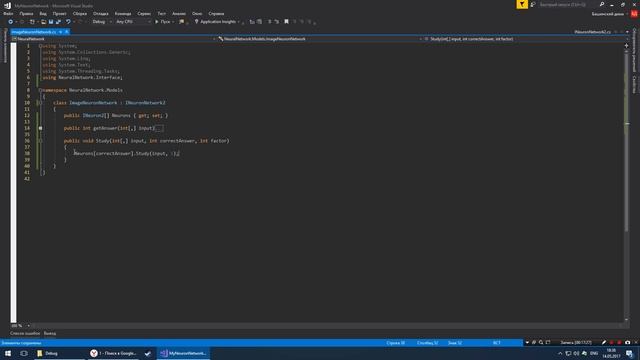Open the Проект menu
The height and width of the screenshot is (360, 640).
[x=59, y=13]
